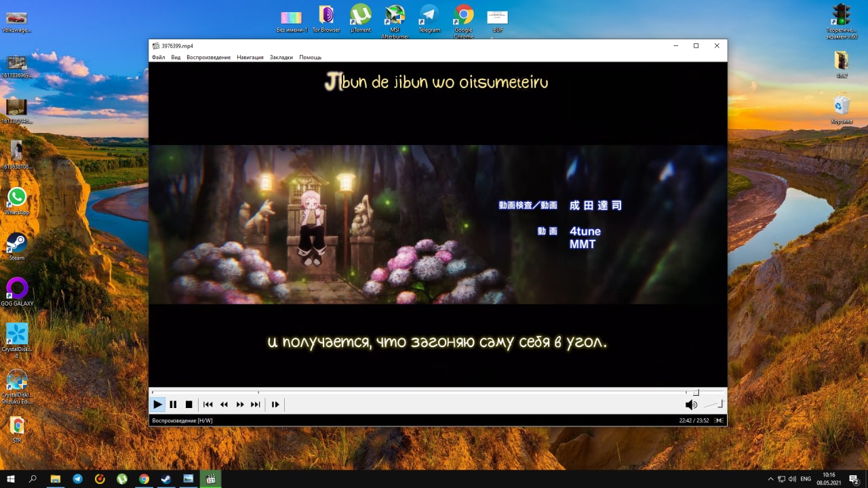
Task: Launch MSI Afterburner desktop shortcut
Action: click(395, 22)
